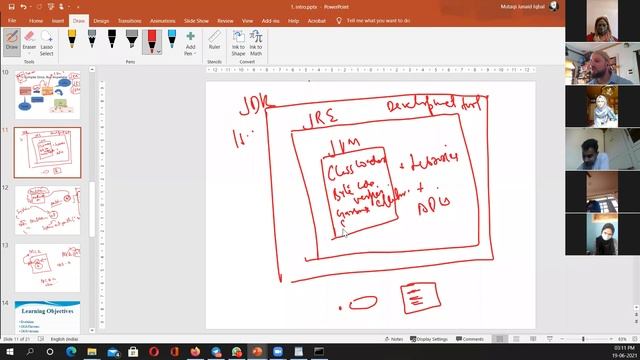This screenshot has height=360, width=640.
Task: Switch to the Transitions tab
Action: [129, 20]
